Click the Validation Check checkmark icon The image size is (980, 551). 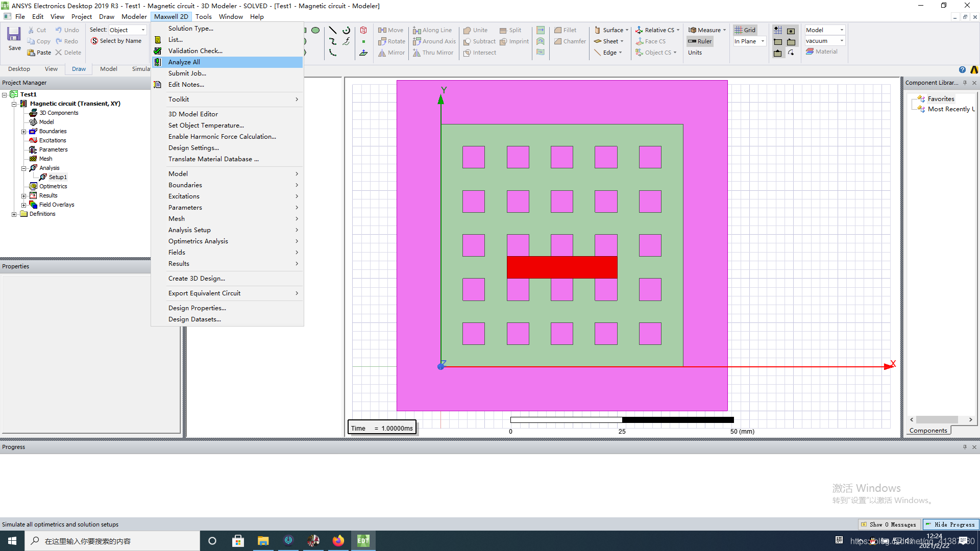[158, 51]
